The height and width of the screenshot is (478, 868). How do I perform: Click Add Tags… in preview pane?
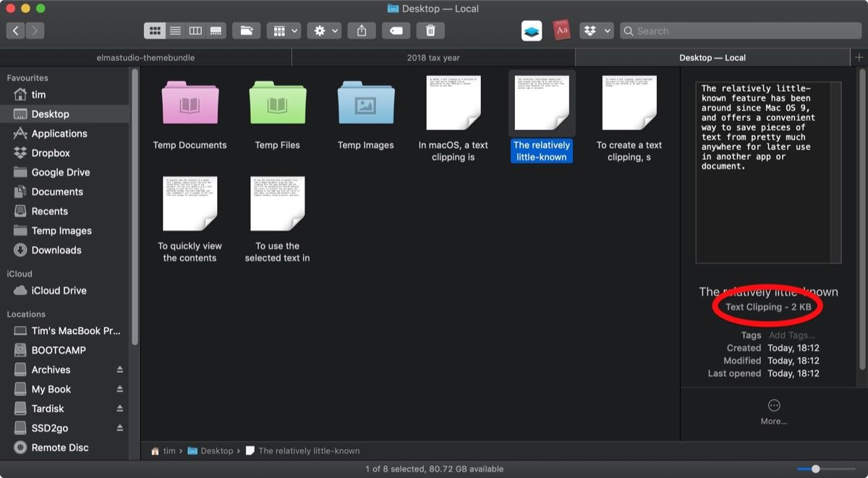[791, 335]
